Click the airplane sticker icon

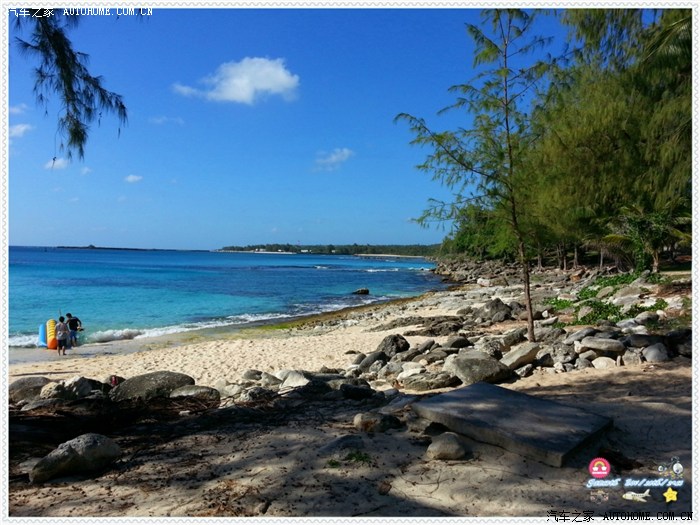(636, 495)
